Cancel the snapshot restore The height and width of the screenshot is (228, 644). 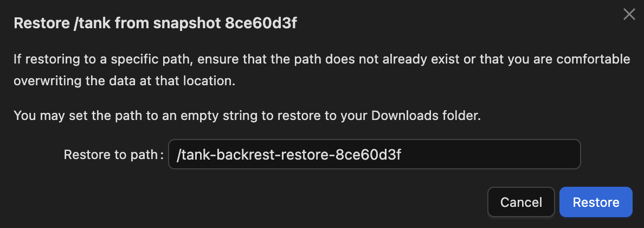(521, 202)
